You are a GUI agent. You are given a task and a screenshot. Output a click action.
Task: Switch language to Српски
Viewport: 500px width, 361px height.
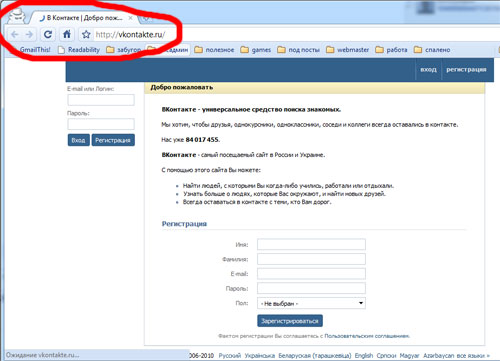[386, 356]
